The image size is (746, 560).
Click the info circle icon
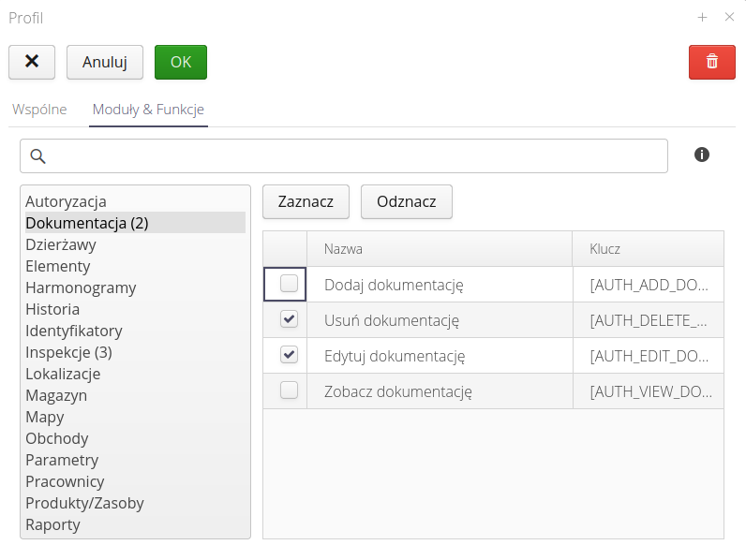point(702,155)
